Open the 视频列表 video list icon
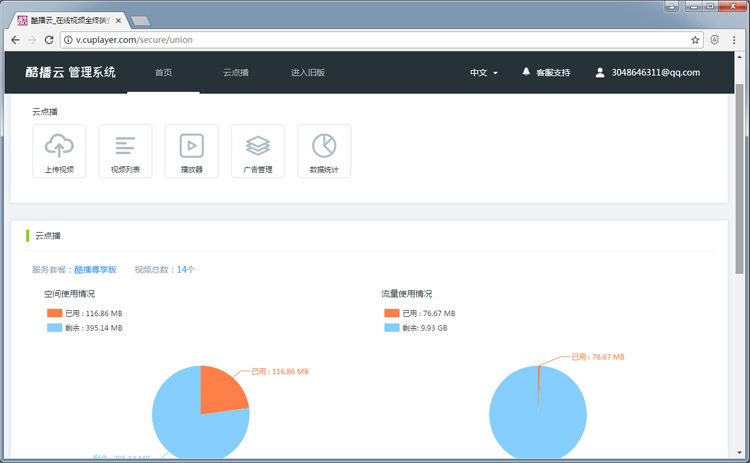The width and height of the screenshot is (750, 463). click(125, 151)
